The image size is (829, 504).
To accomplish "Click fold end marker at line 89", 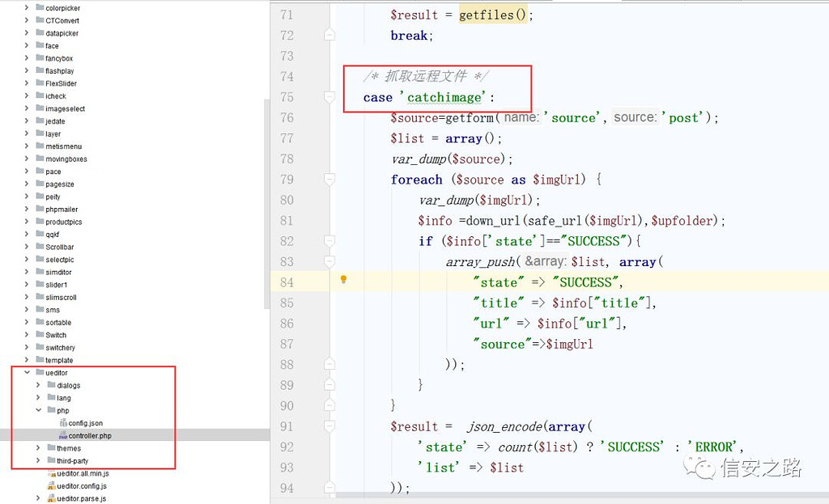I will pyautogui.click(x=329, y=385).
